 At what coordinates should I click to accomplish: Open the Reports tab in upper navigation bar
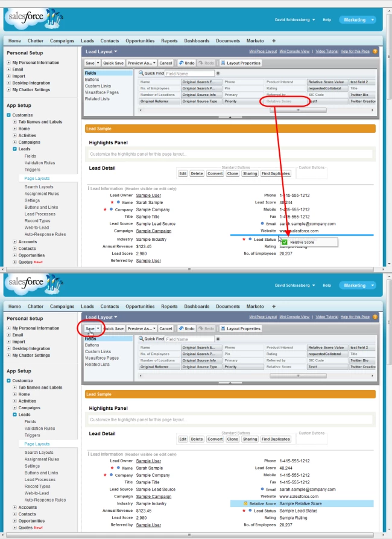(169, 40)
